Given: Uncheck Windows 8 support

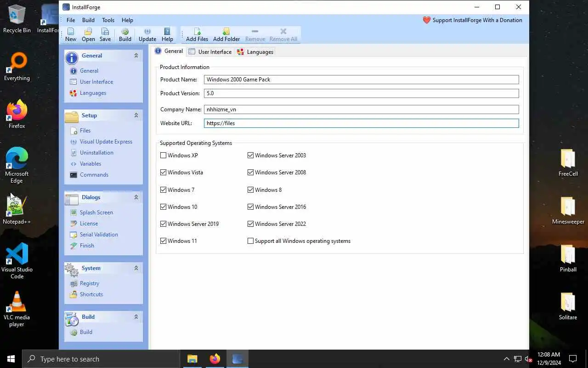Looking at the screenshot, I should tap(250, 190).
